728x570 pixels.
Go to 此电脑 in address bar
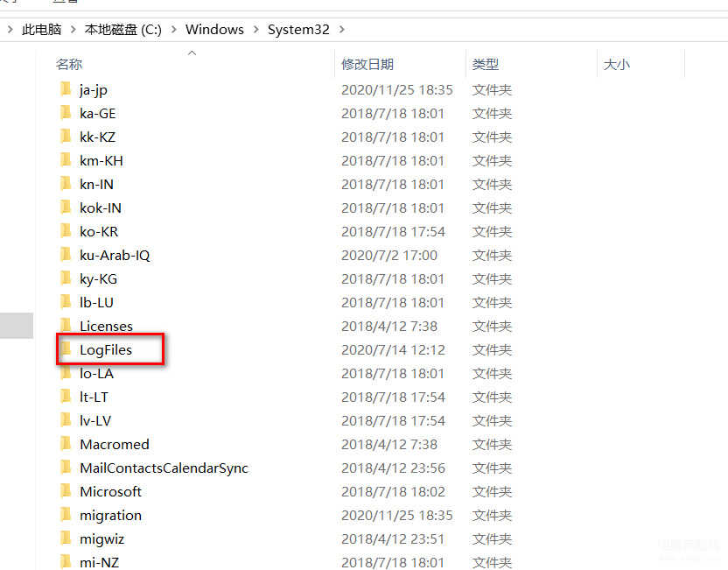point(42,30)
